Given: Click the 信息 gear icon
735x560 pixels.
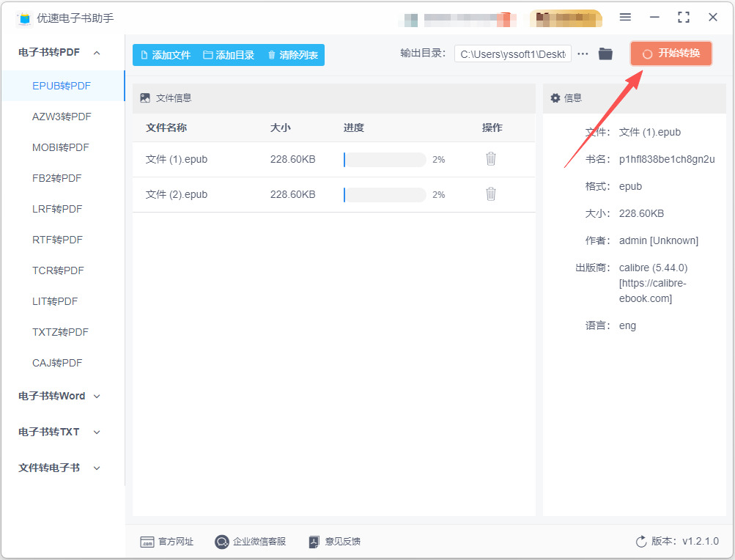Looking at the screenshot, I should 555,98.
